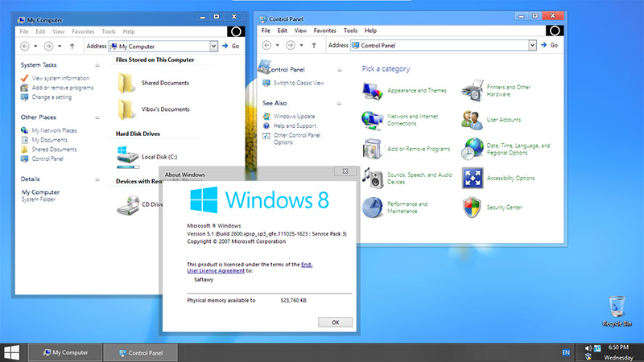Viewport: 644px width, 362px height.
Task: Open Control Panel address bar dropdown
Action: pyautogui.click(x=532, y=45)
